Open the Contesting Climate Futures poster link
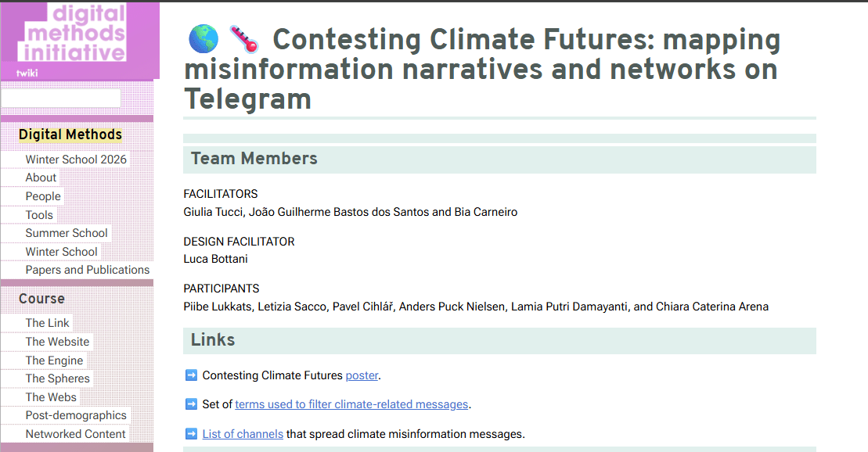 [x=362, y=375]
